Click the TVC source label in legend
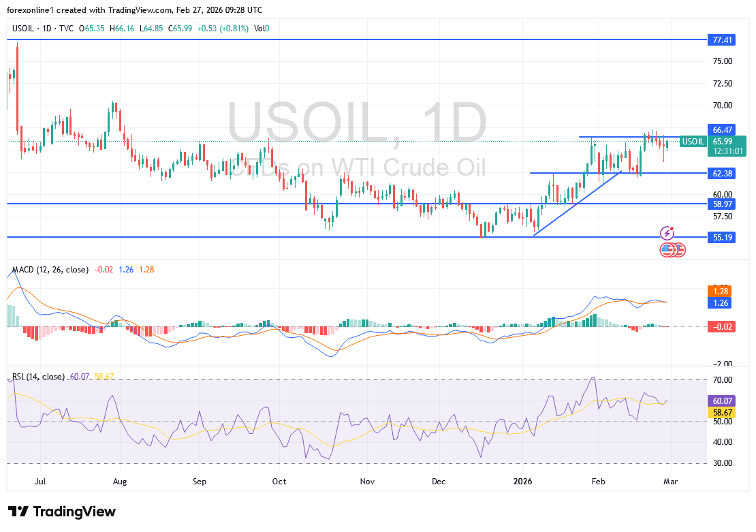This screenshot has height=532, width=756. tap(67, 28)
